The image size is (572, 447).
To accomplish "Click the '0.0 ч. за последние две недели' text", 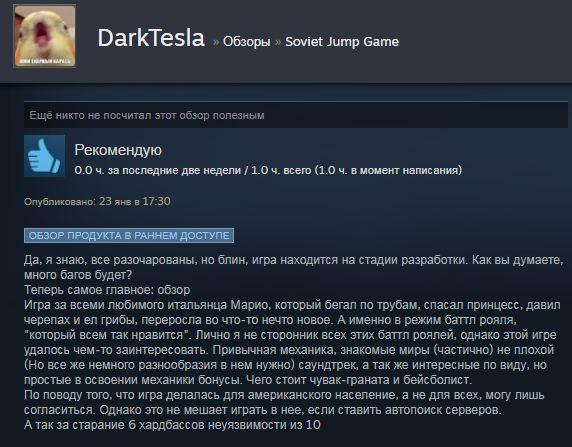I will [158, 170].
